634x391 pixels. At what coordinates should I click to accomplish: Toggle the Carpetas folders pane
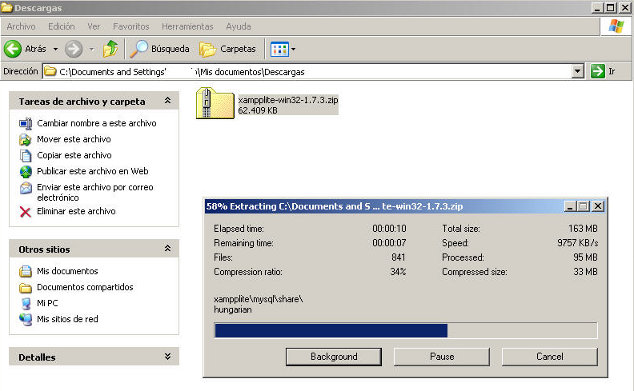click(x=228, y=49)
